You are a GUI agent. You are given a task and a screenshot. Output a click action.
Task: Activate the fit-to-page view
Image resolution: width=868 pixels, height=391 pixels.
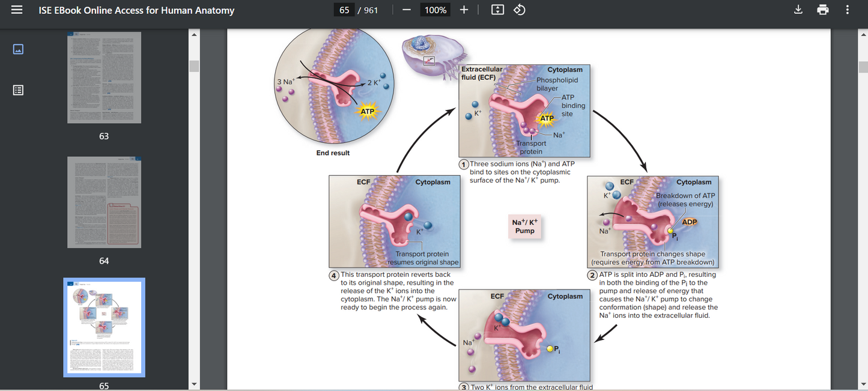(497, 10)
